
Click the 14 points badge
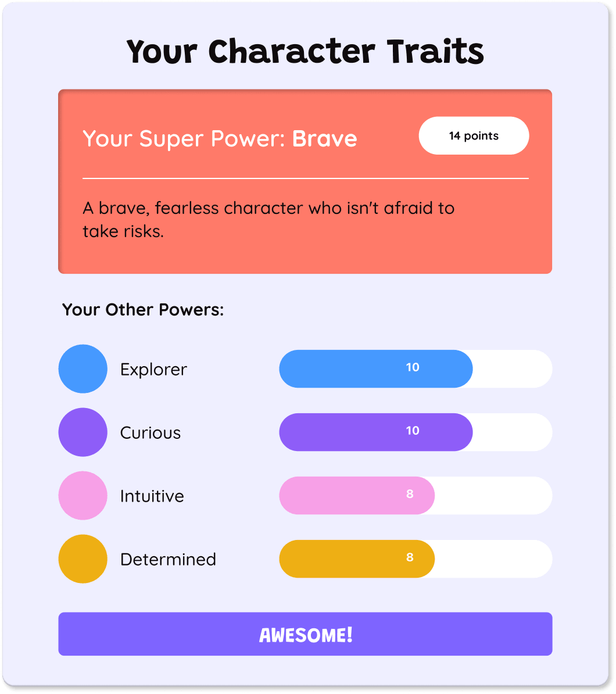(x=474, y=135)
